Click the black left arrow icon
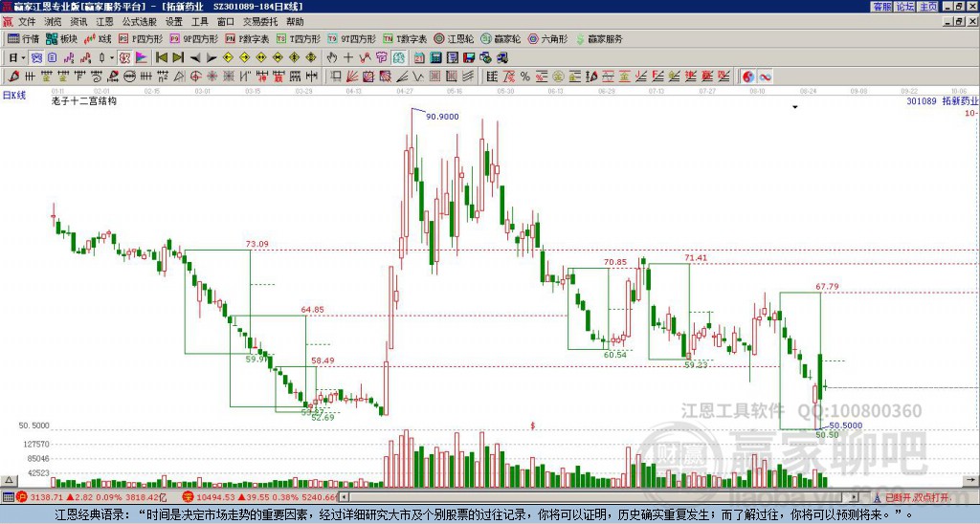The width and height of the screenshot is (980, 524). click(x=195, y=58)
